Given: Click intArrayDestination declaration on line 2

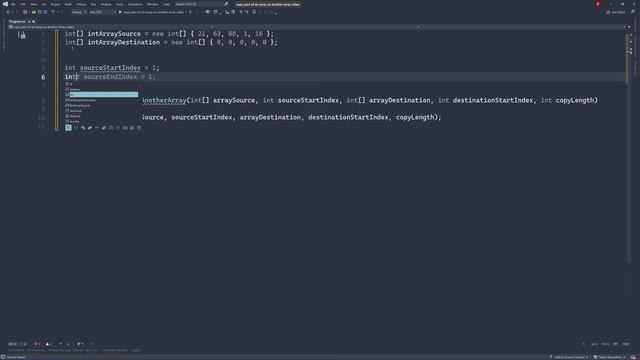Looking at the screenshot, I should [x=124, y=42].
